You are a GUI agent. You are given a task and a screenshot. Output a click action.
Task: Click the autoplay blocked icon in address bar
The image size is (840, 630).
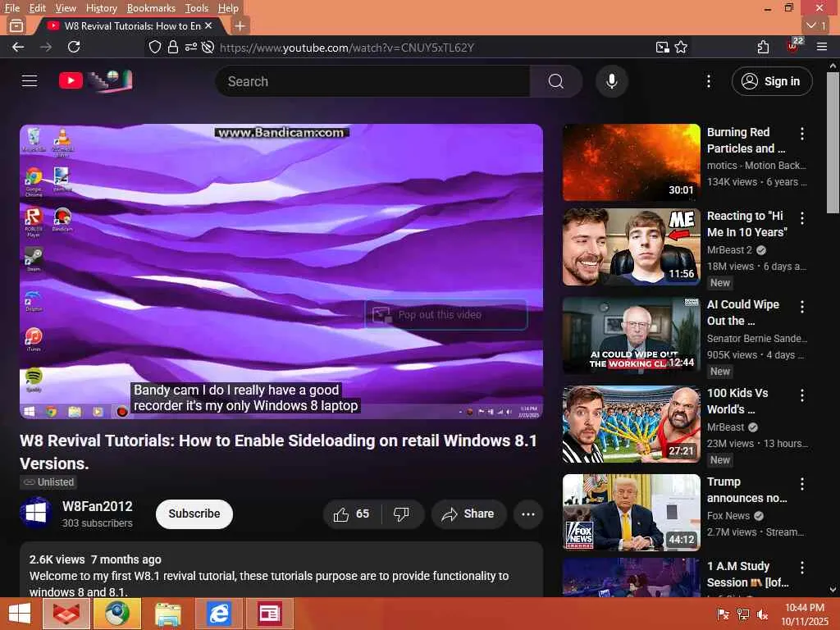click(x=208, y=47)
